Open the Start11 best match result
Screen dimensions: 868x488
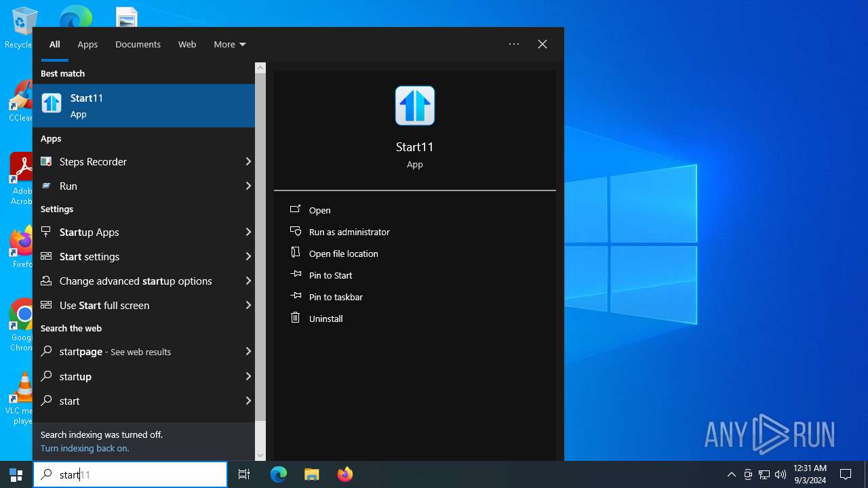[x=144, y=106]
